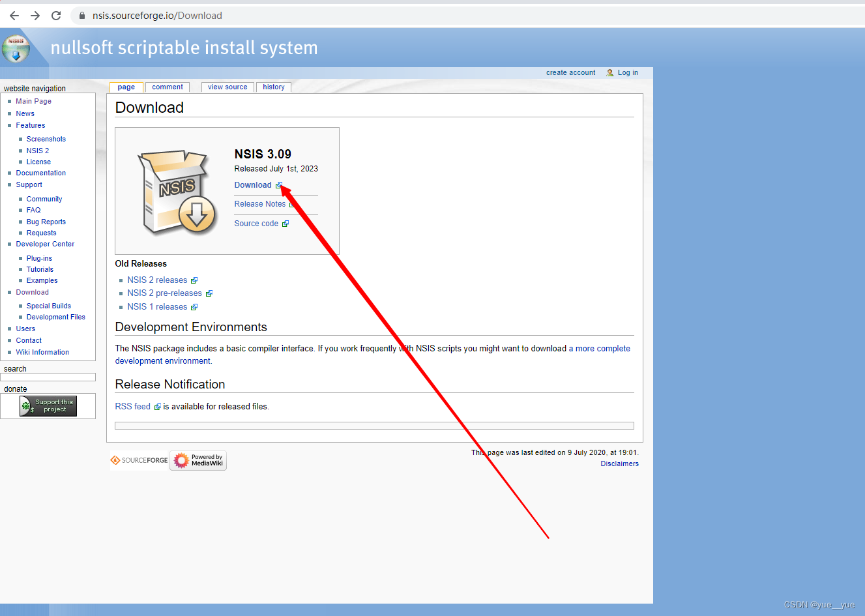
Task: Open the Release Notes link
Action: point(260,204)
